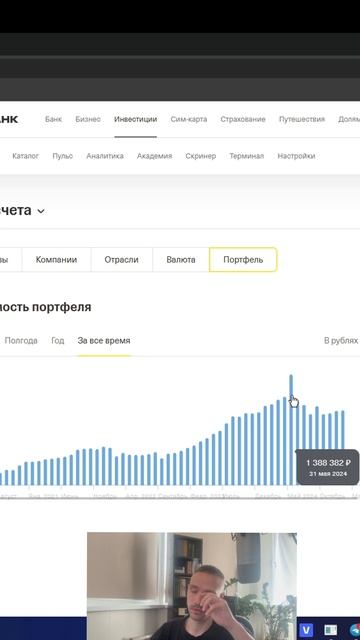The width and height of the screenshot is (360, 640).
Task: Click the webcam video overlay
Action: pos(192,586)
